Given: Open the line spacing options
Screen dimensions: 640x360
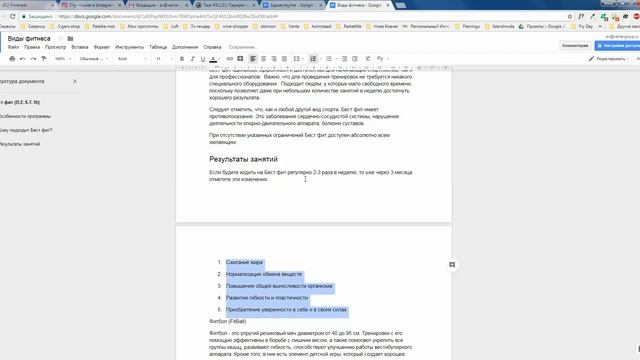Looking at the screenshot, I should [x=298, y=59].
